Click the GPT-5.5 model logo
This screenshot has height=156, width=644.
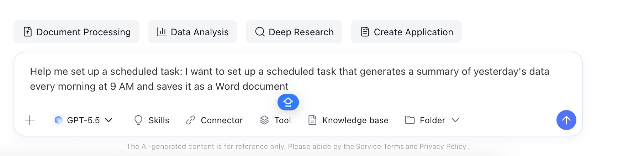pos(58,120)
